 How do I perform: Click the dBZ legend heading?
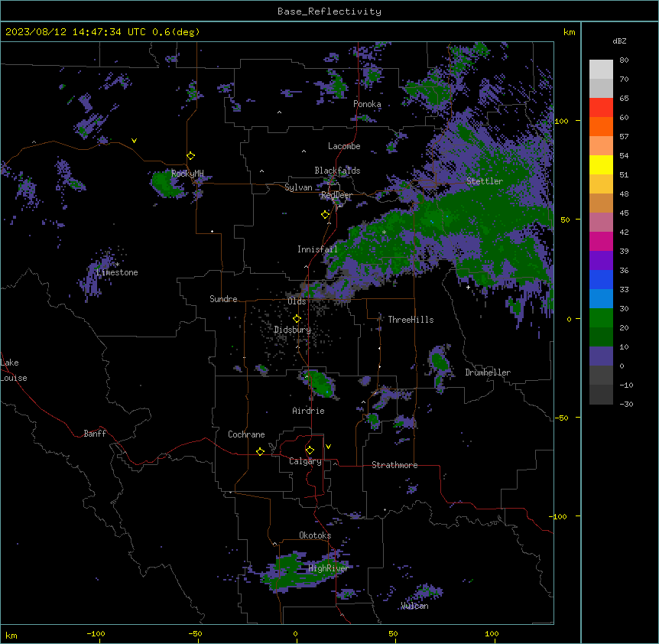619,41
